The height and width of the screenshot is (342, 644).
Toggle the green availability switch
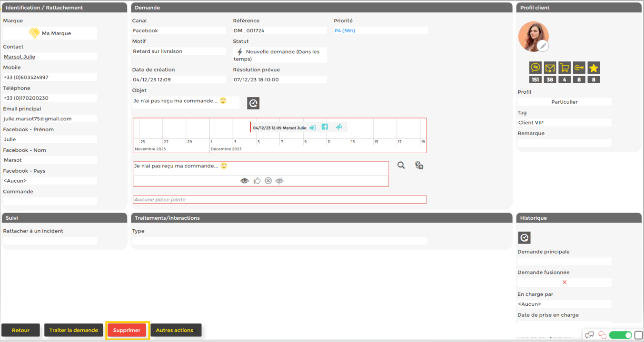[x=620, y=335]
